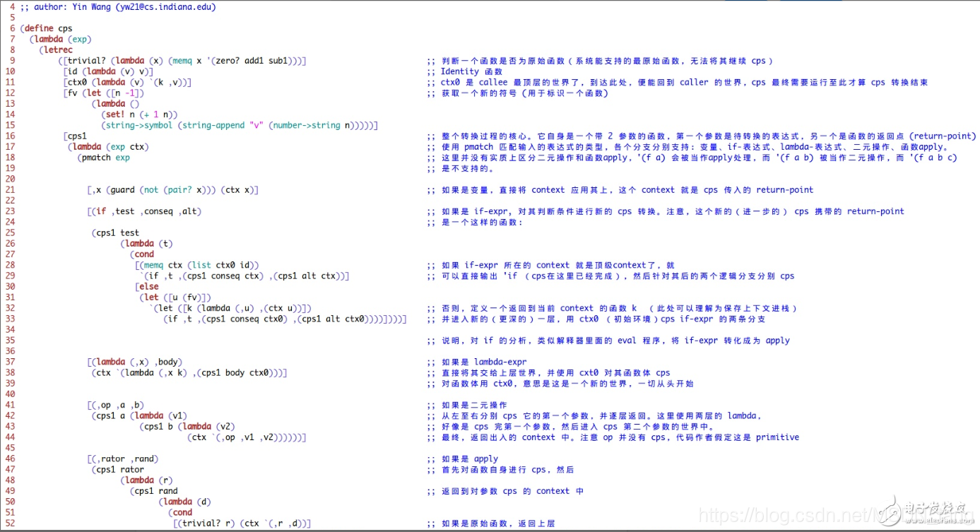Click the "(pmatch exp" line

click(104, 158)
